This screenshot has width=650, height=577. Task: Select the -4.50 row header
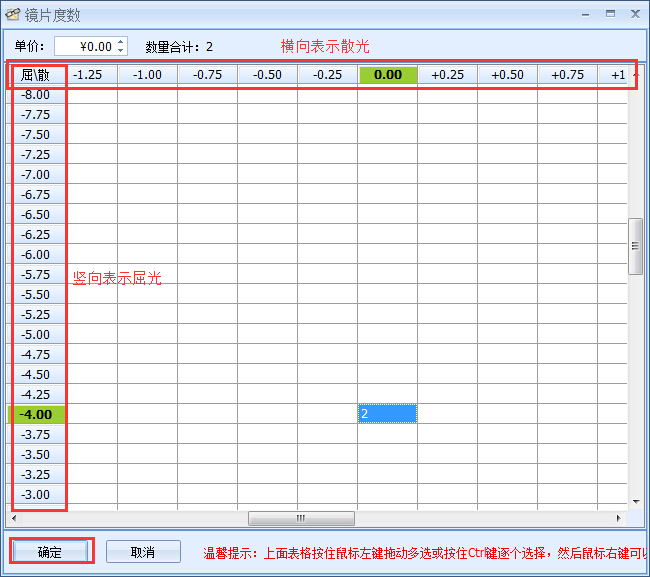coord(36,374)
